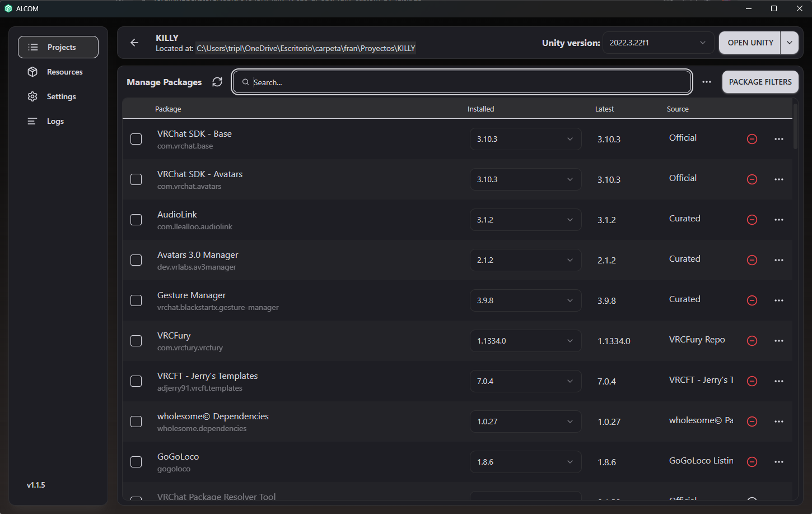Click the com.vrcfury.vrcfury package ID
The image size is (812, 514).
pos(190,348)
